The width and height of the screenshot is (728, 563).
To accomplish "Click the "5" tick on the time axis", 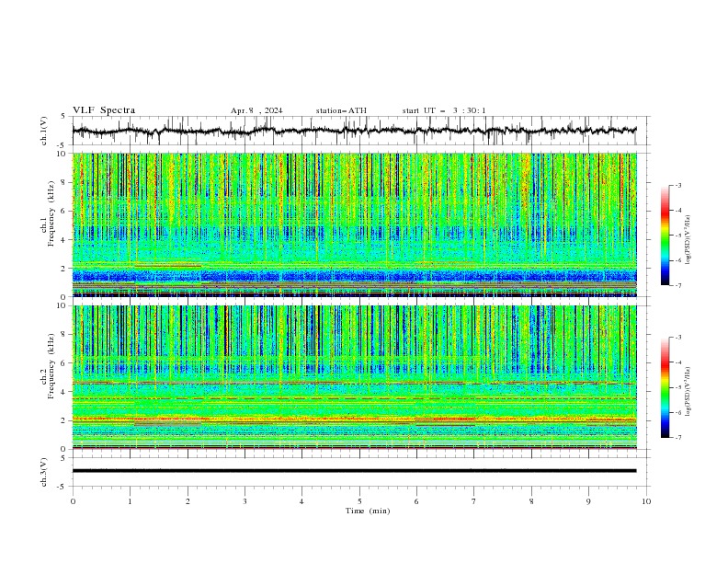I will coord(359,501).
